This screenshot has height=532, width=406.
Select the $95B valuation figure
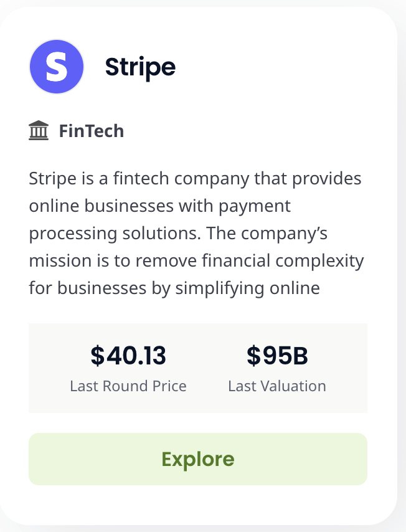(277, 356)
